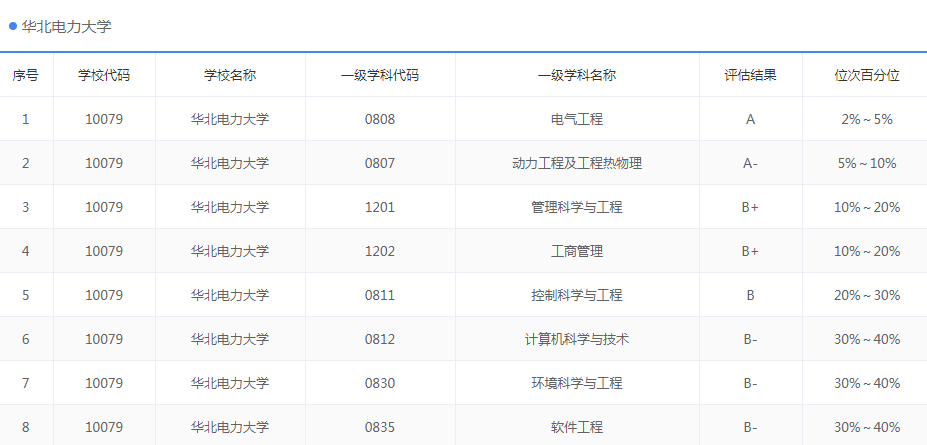
Task: Click the 华北电力大学 title heading
Action: pyautogui.click(x=66, y=27)
